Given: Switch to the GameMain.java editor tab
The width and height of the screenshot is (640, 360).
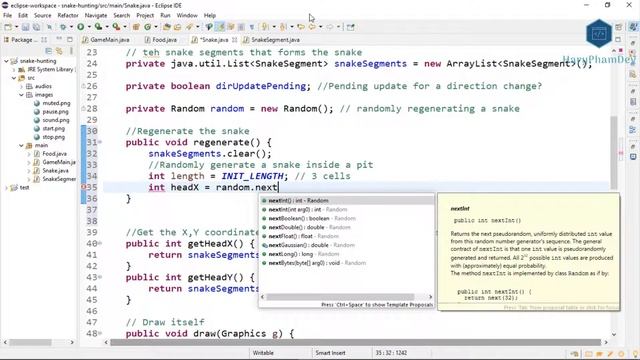Looking at the screenshot, I should (x=106, y=40).
